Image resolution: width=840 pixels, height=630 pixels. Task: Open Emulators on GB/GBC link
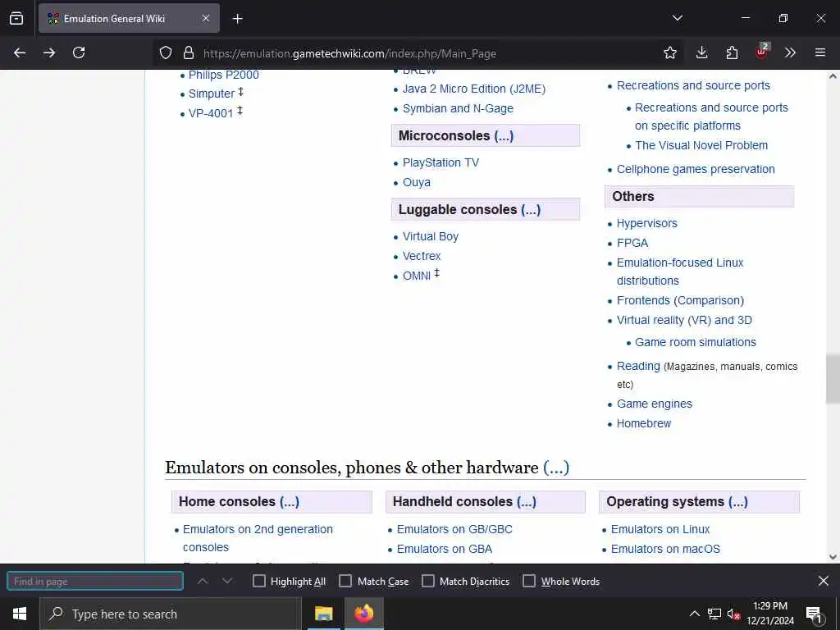click(x=454, y=530)
